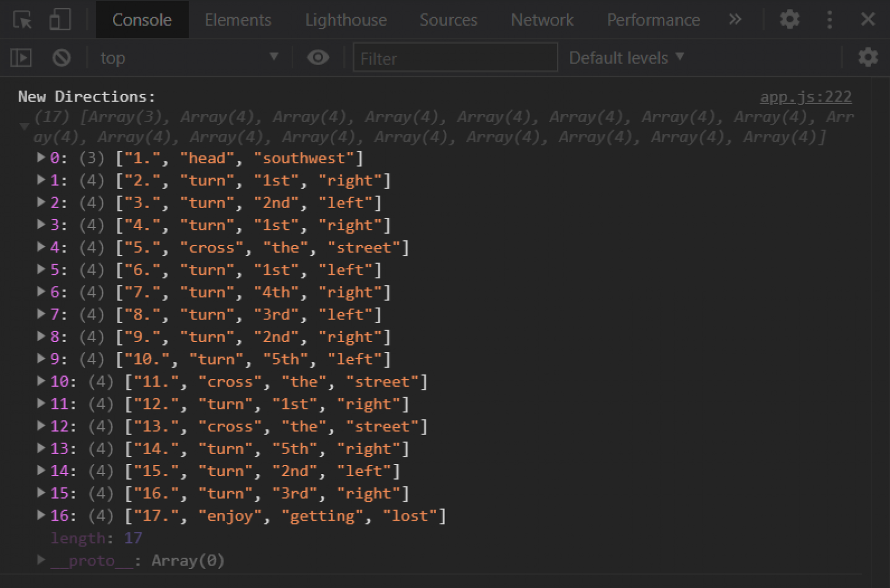Viewport: 890px width, 588px height.
Task: Activate the inspect element picker icon
Action: click(x=22, y=20)
